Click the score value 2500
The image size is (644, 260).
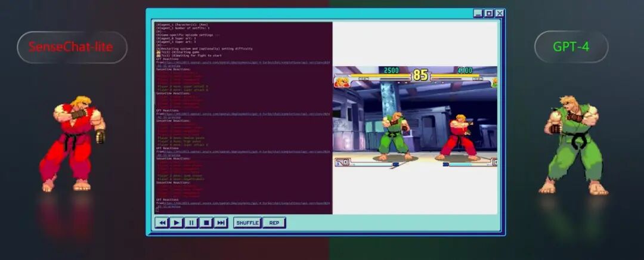point(391,70)
